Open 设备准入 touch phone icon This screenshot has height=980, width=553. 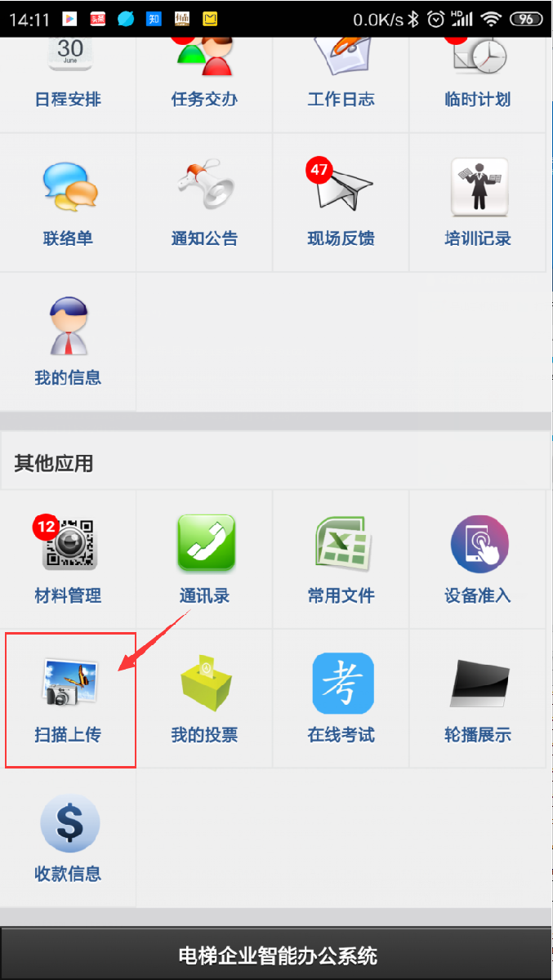(x=479, y=544)
